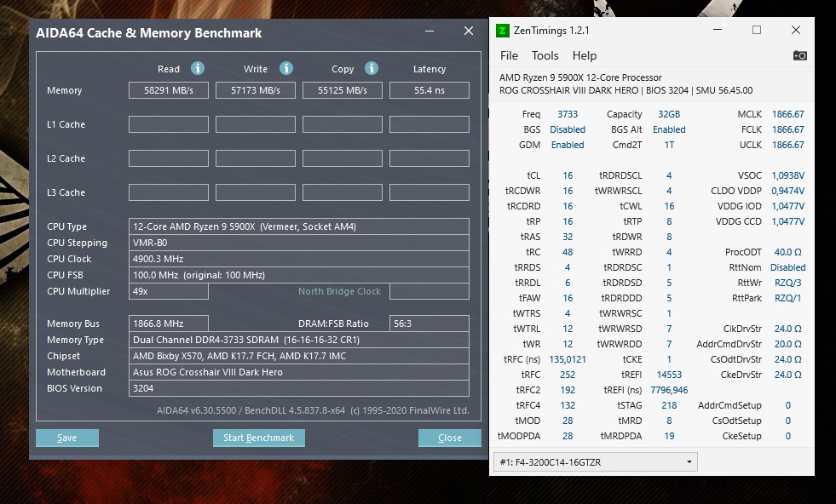
Task: Close AIDA64 window using the title bar X
Action: (469, 31)
